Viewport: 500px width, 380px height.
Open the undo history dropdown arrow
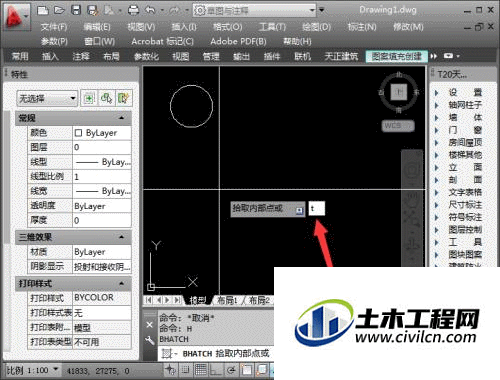click(x=162, y=10)
